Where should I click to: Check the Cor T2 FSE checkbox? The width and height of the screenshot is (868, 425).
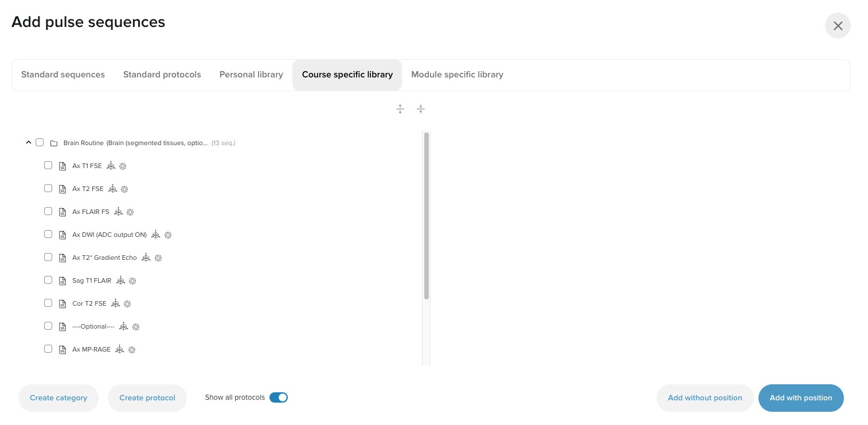pyautogui.click(x=48, y=303)
